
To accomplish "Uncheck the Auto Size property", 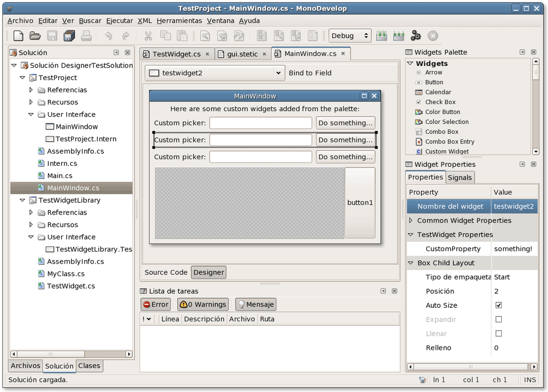I will click(498, 305).
